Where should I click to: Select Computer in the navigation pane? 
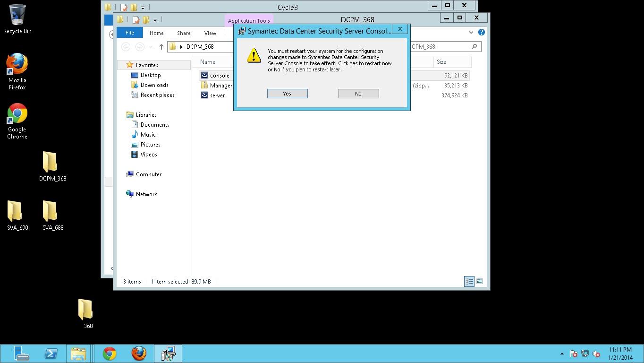(x=148, y=174)
